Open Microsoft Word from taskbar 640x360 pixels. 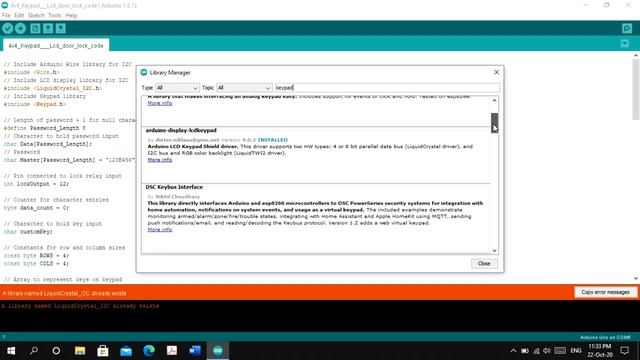pos(195,351)
